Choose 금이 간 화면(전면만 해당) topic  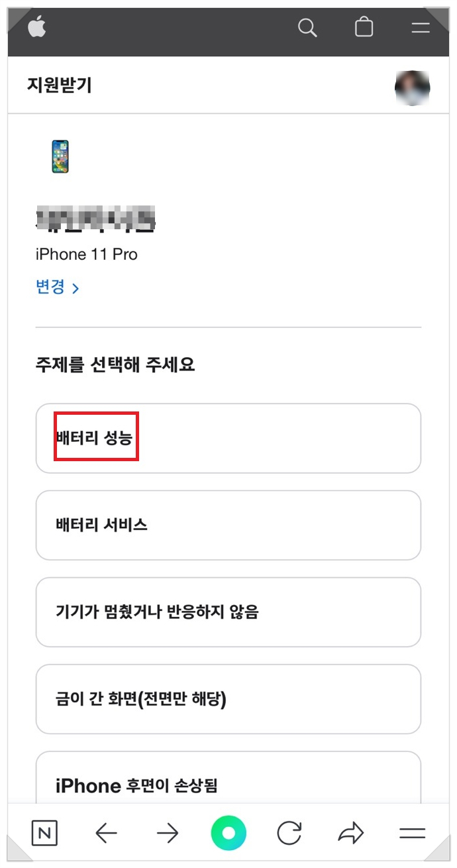[x=228, y=699]
